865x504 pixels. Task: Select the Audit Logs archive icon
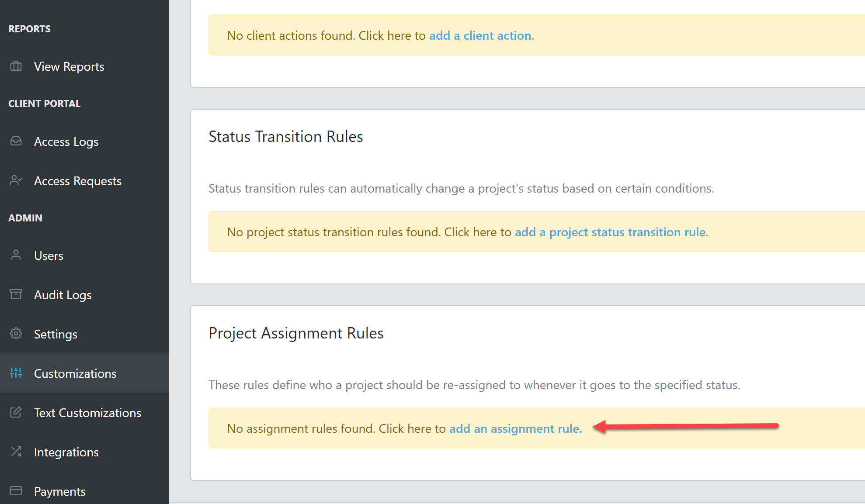pyautogui.click(x=16, y=294)
